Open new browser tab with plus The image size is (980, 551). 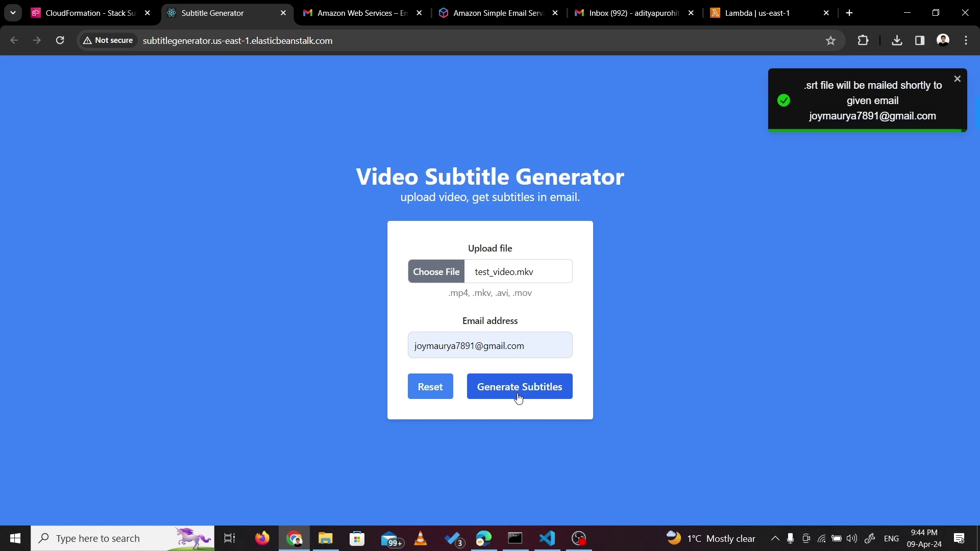click(x=849, y=13)
